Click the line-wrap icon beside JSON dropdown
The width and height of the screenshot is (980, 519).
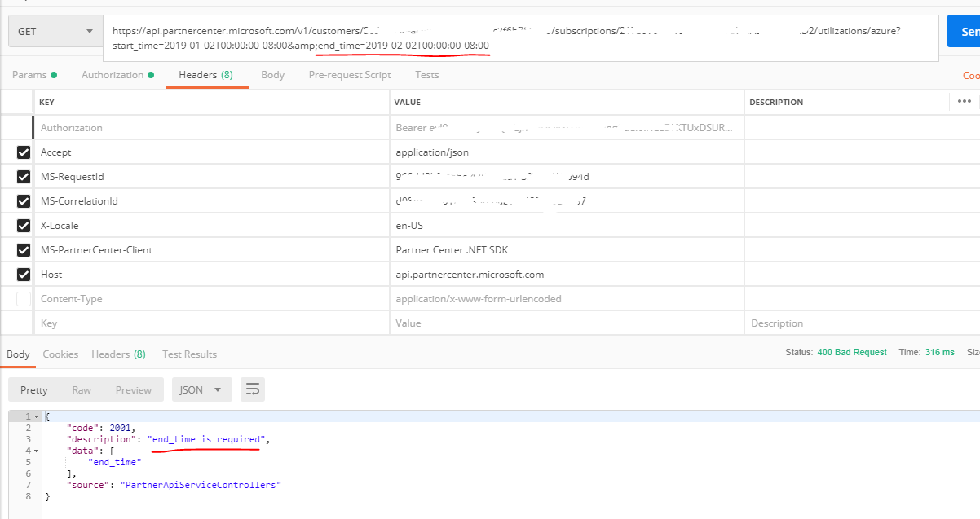252,389
